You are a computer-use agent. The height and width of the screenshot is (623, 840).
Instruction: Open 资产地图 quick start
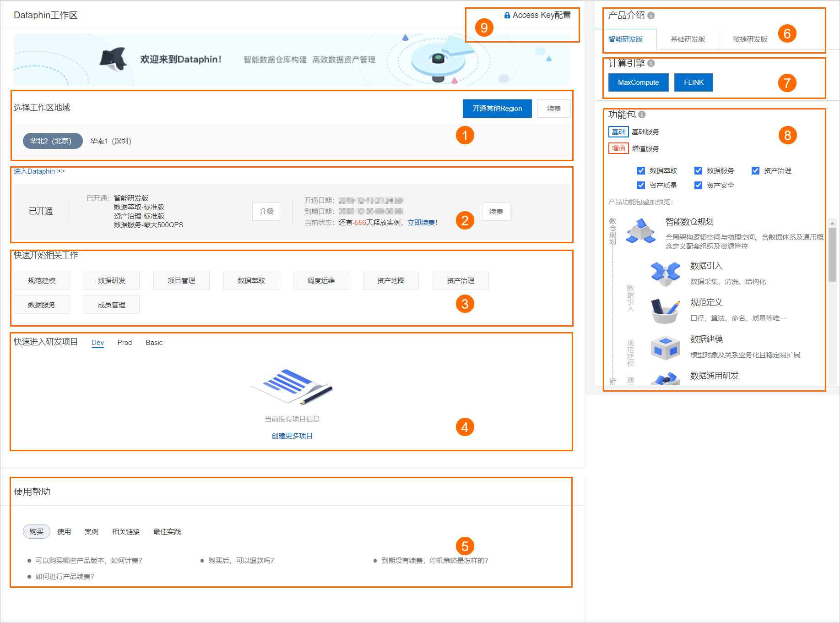pyautogui.click(x=390, y=281)
